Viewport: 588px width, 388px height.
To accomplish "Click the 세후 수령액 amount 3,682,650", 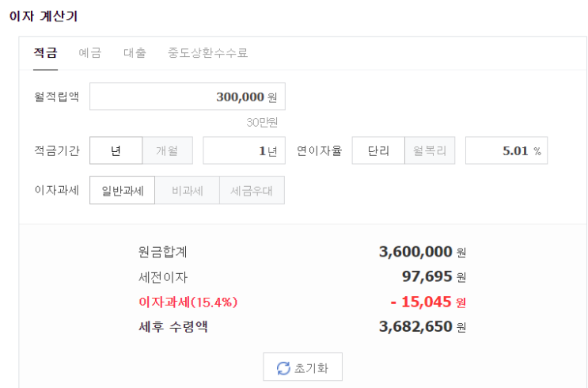I will (415, 326).
